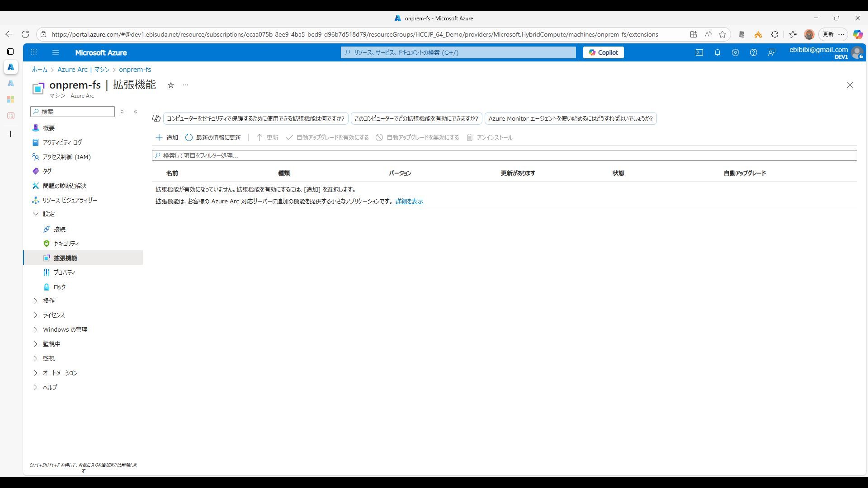
Task: Open the feedback icon in header
Action: tap(772, 52)
